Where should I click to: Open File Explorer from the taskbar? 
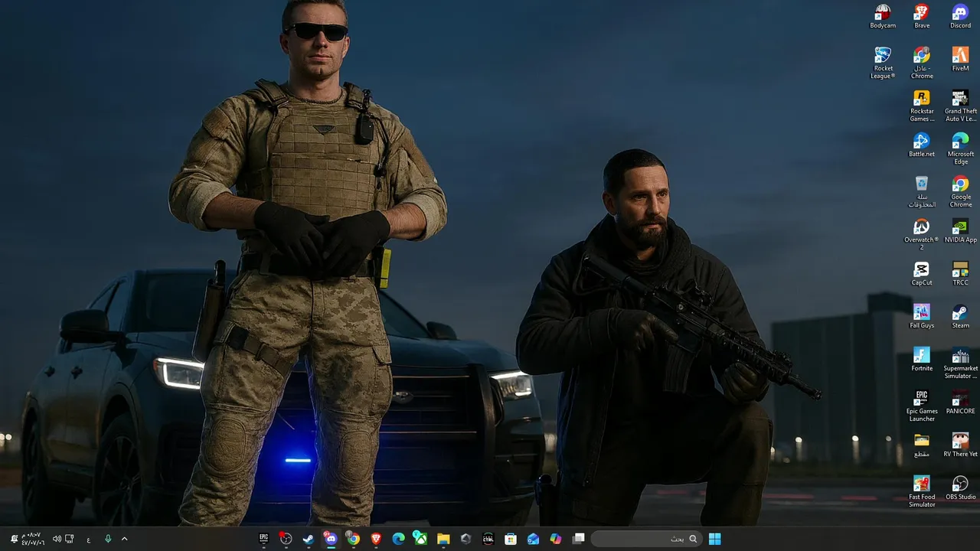tap(443, 539)
